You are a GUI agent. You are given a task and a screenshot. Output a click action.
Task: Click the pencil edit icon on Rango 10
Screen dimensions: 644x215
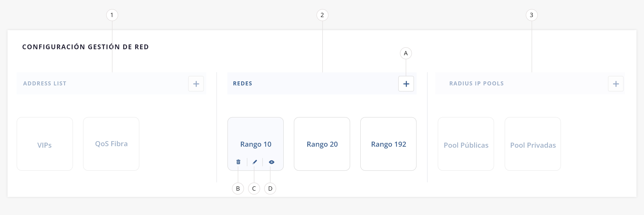(255, 162)
